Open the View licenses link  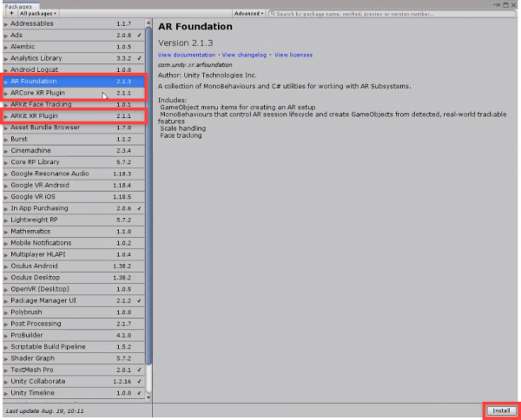293,55
